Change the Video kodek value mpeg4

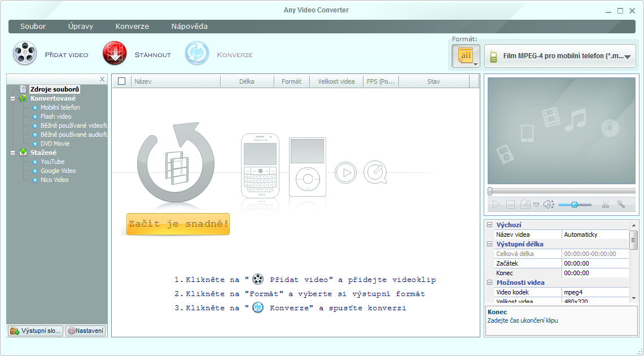point(595,292)
